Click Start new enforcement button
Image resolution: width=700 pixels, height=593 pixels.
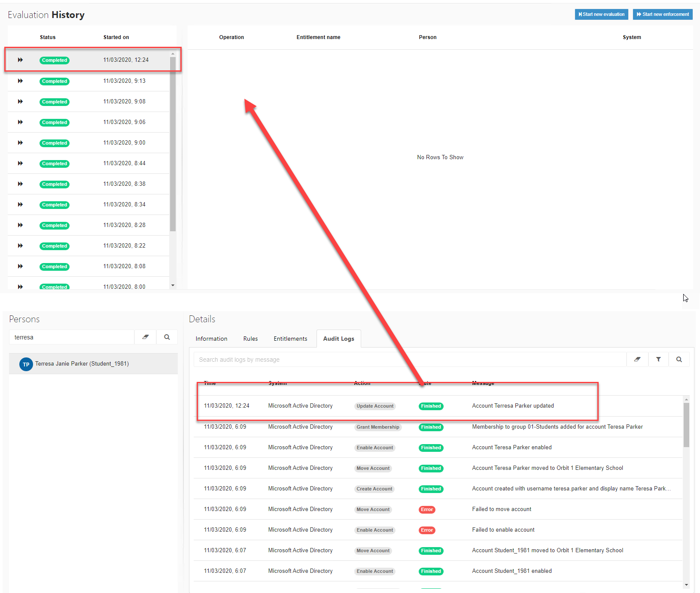pyautogui.click(x=663, y=14)
